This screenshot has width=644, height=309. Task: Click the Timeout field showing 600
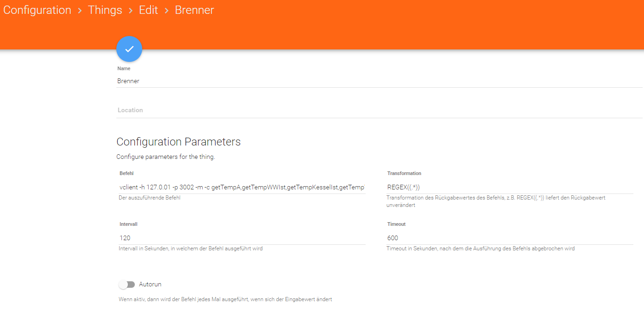510,238
